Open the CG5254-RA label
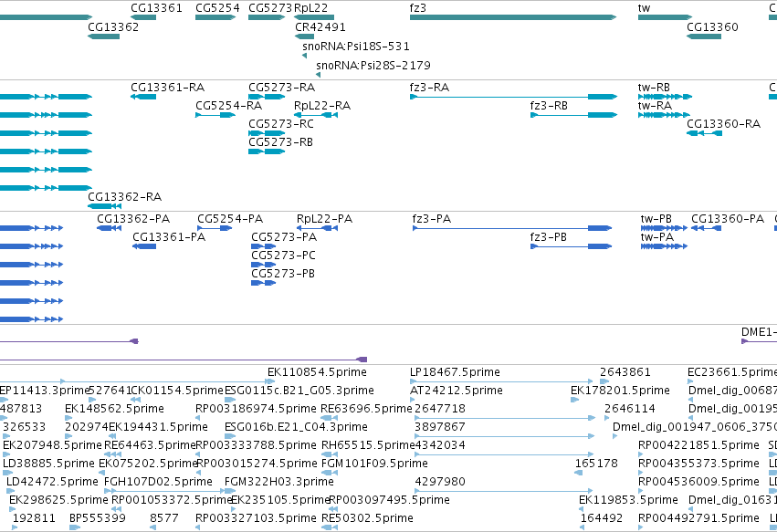 (229, 106)
